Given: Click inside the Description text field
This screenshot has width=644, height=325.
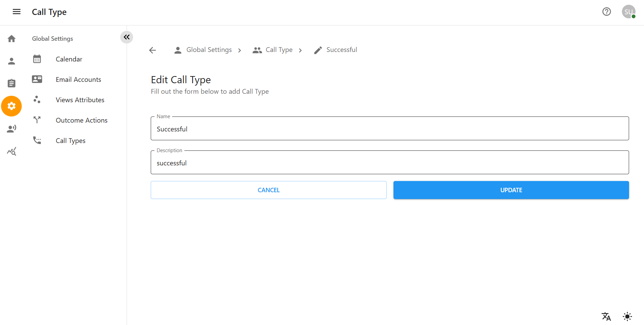Looking at the screenshot, I should coord(390,163).
